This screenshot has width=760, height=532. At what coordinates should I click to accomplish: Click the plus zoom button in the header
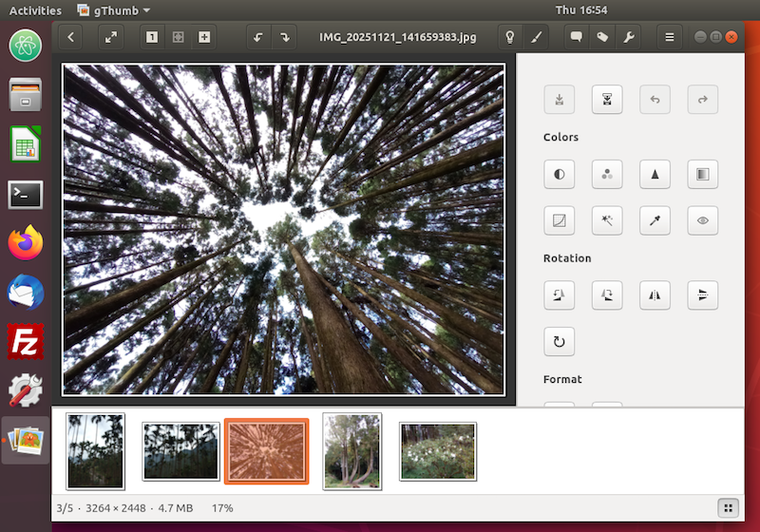204,37
